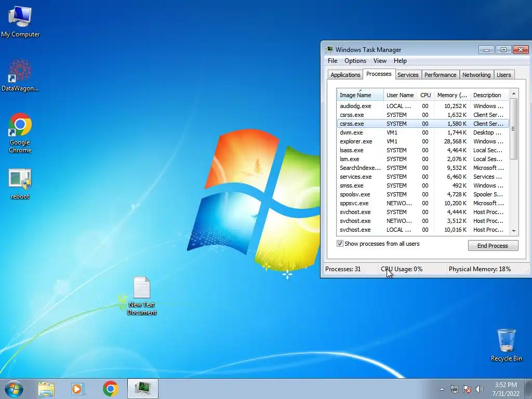Sort by the CPU column header

tap(425, 95)
